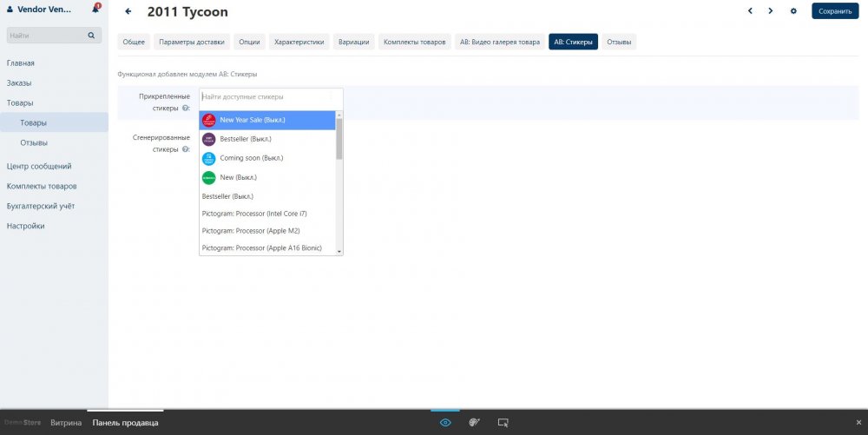Open Заказы in the sidebar
This screenshot has width=868, height=435.
click(x=19, y=83)
